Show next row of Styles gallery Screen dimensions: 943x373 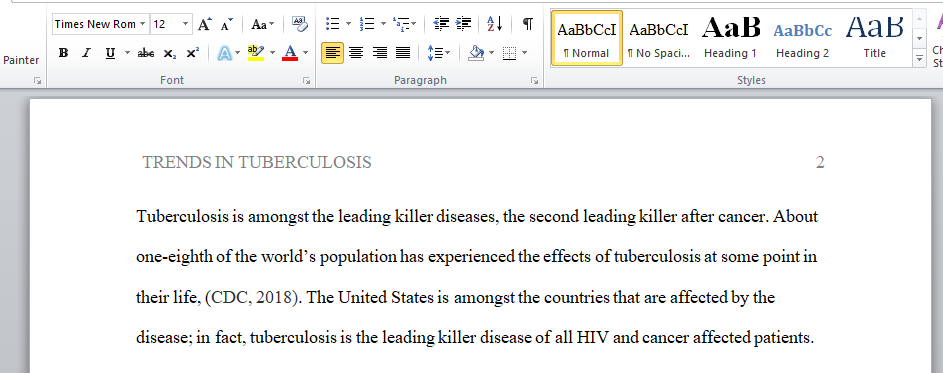click(919, 39)
